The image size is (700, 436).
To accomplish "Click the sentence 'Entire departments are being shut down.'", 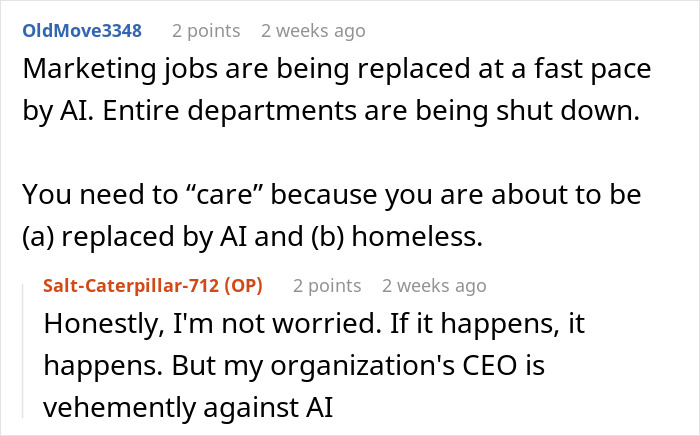I will [371, 111].
